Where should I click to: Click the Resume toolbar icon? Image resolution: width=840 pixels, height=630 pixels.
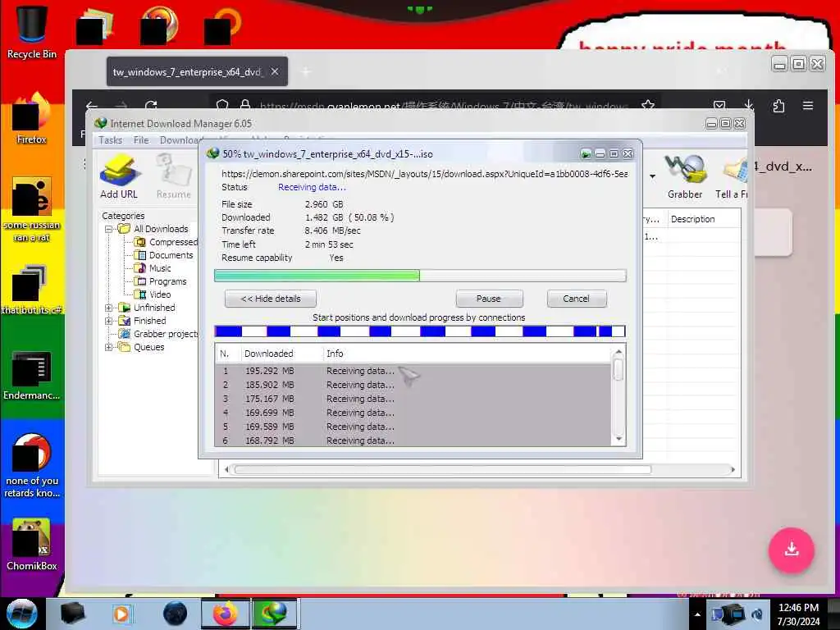[174, 177]
